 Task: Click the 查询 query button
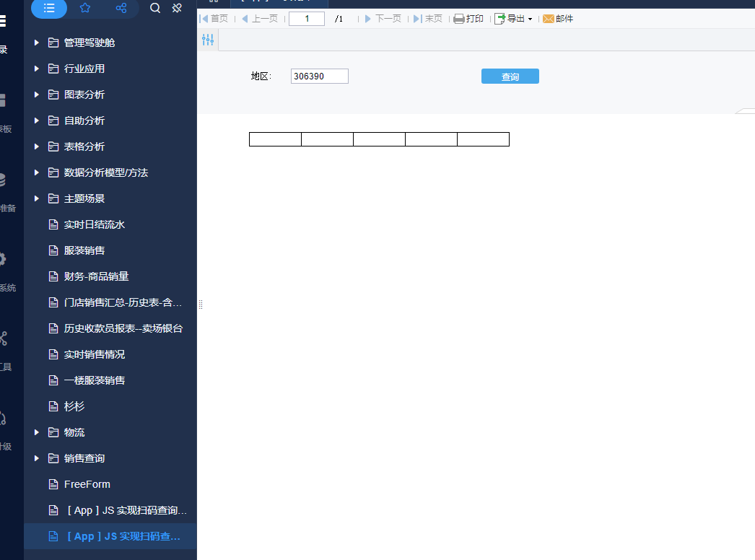point(510,76)
